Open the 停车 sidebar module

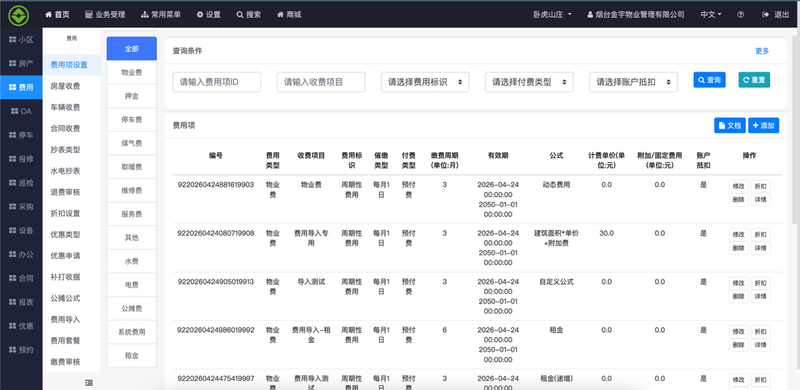click(x=21, y=135)
